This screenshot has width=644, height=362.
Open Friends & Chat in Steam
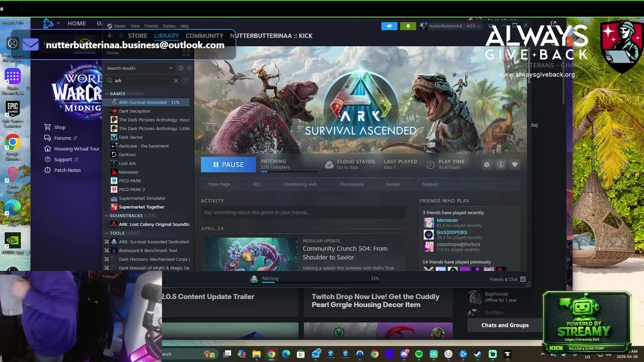click(507, 280)
